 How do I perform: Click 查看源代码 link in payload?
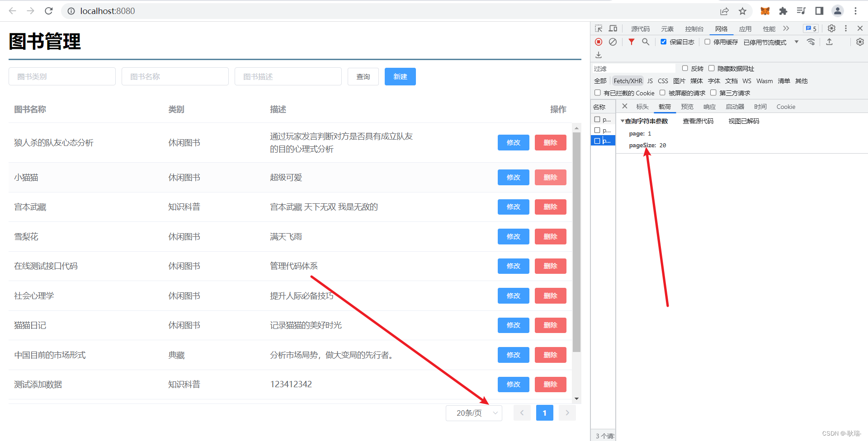(698, 121)
